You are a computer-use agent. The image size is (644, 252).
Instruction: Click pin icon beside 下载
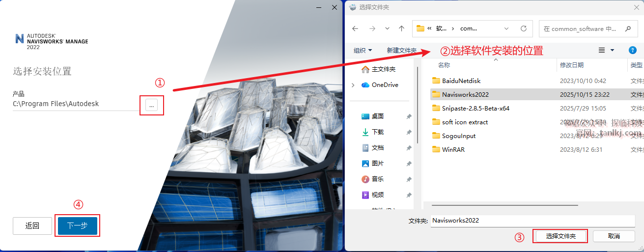coord(409,132)
